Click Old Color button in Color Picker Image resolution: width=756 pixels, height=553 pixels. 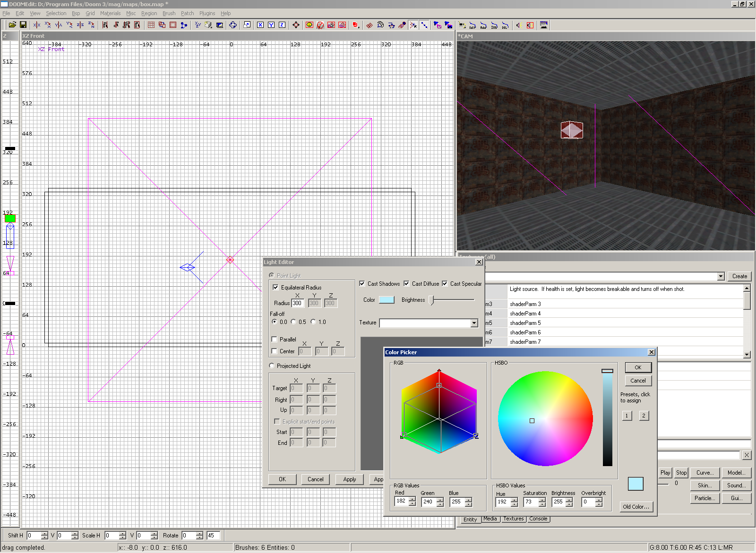(x=636, y=507)
